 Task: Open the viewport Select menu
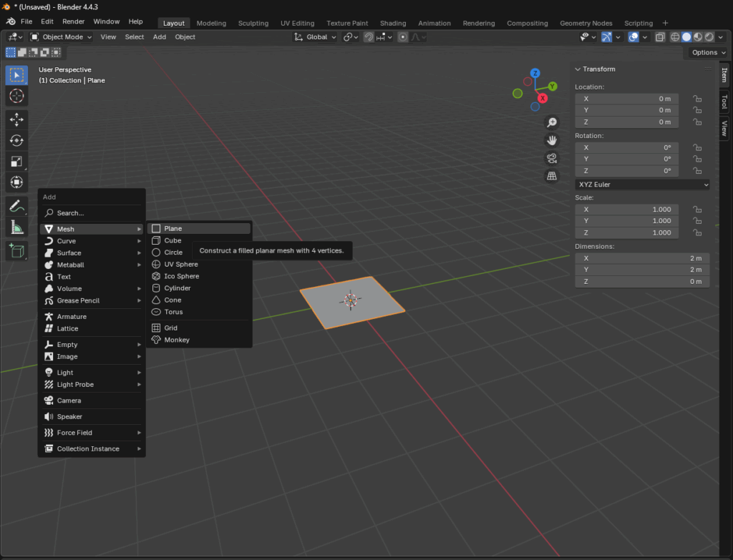point(134,37)
